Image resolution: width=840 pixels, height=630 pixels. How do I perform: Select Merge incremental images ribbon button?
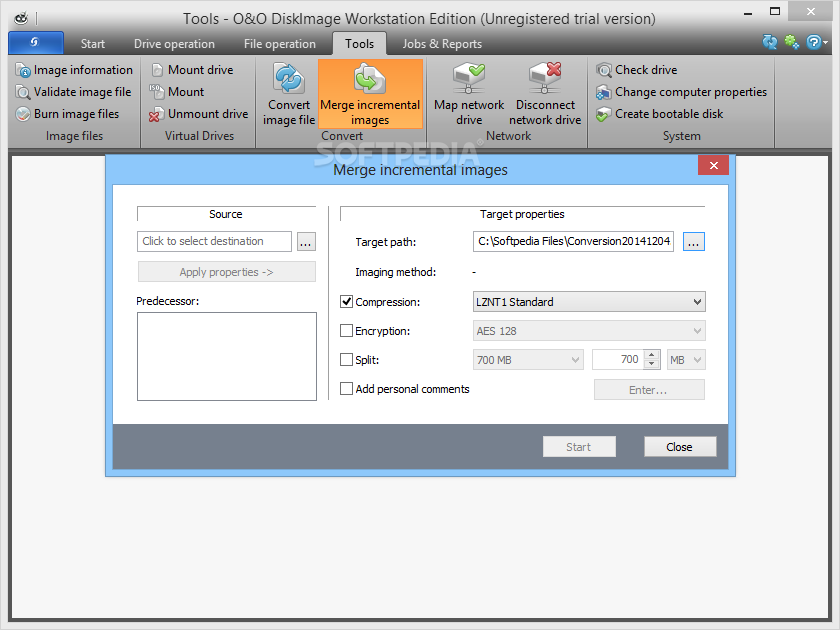(370, 94)
